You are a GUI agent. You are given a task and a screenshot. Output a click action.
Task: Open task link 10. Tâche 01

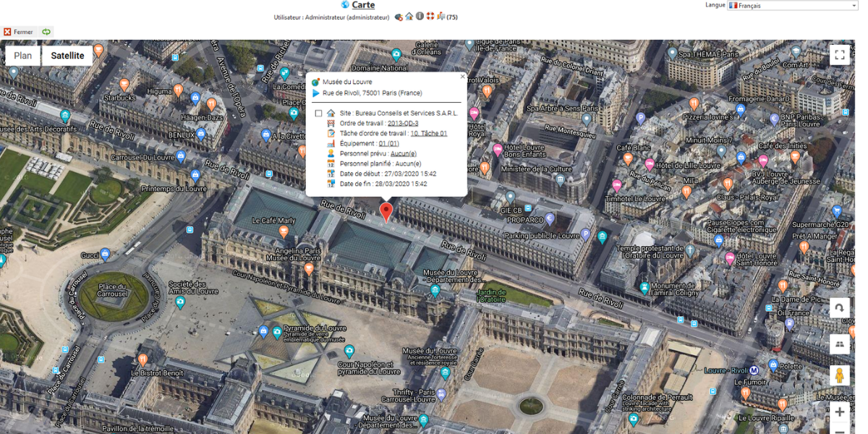tap(429, 134)
